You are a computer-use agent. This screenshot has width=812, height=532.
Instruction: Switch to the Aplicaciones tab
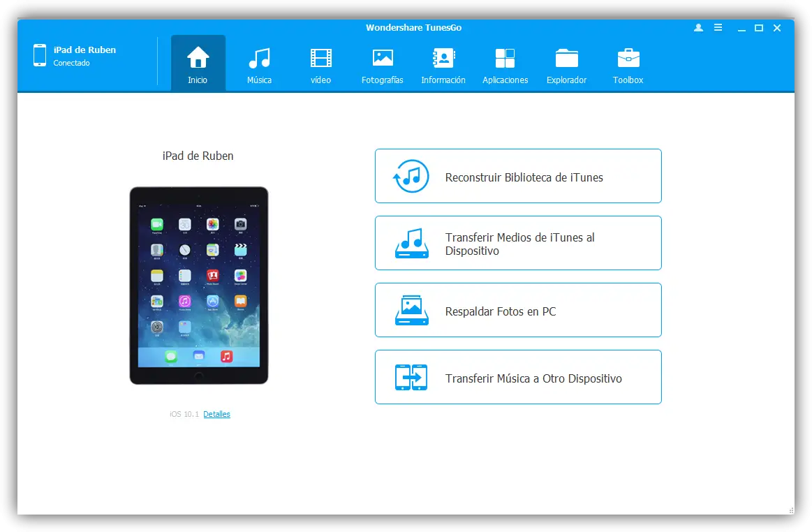(x=505, y=65)
